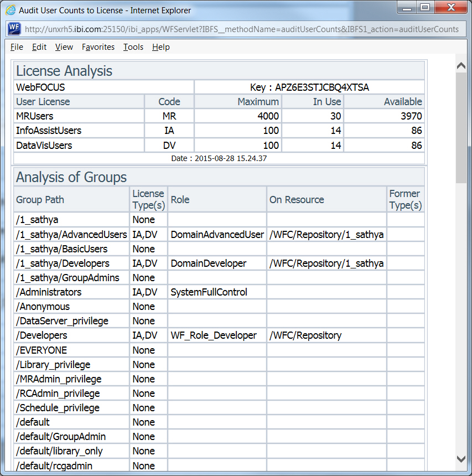Click the 4000 maximum value

point(268,116)
